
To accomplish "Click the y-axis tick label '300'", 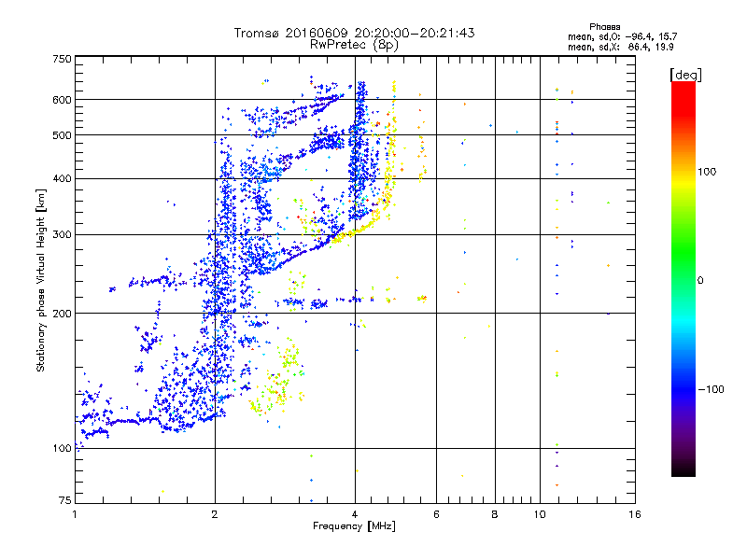I will (x=62, y=234).
